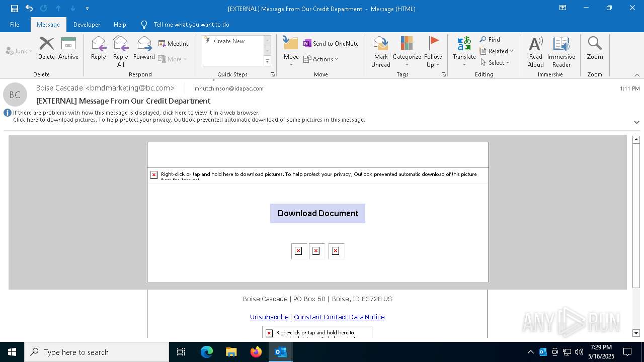Open the Actions dropdown in Move group
The image size is (644, 362).
pos(321,59)
